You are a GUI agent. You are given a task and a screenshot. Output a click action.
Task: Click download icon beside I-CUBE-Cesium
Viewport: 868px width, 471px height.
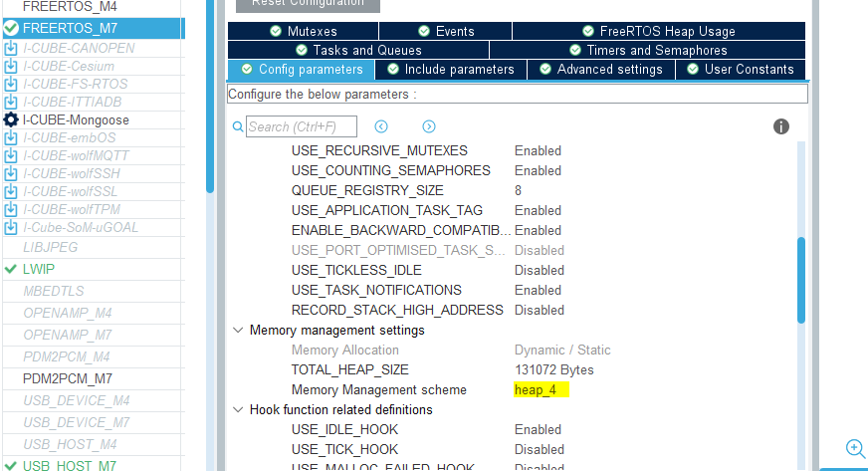[11, 66]
